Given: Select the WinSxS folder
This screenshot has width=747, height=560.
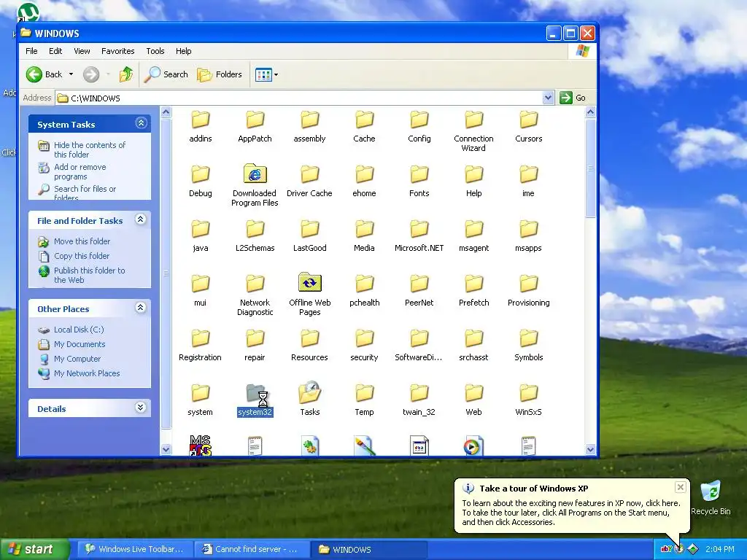Looking at the screenshot, I should (x=528, y=400).
